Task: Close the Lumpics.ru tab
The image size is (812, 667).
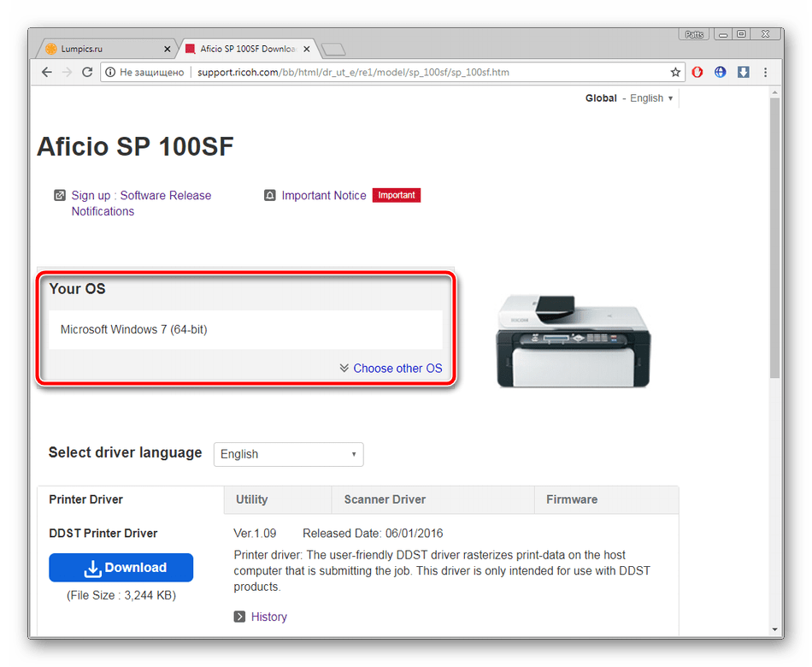Action: click(x=167, y=50)
